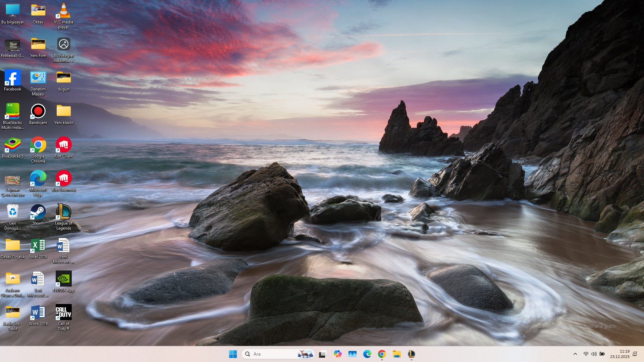644x362 pixels.
Task: Expand the hidden system tray icons
Action: click(575, 354)
